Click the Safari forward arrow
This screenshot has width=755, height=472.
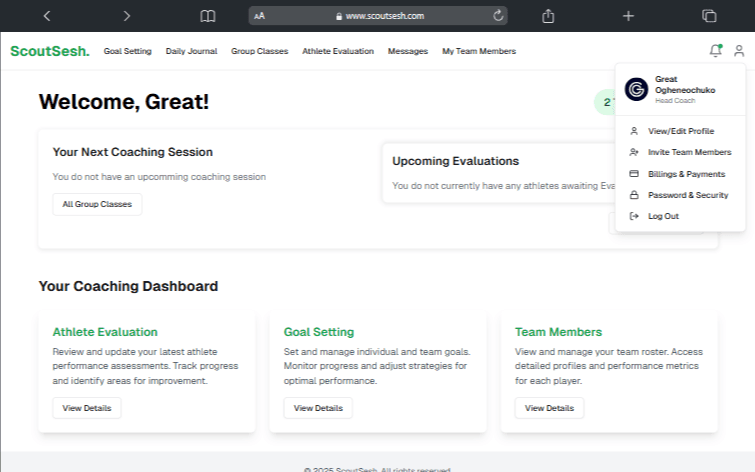click(126, 16)
